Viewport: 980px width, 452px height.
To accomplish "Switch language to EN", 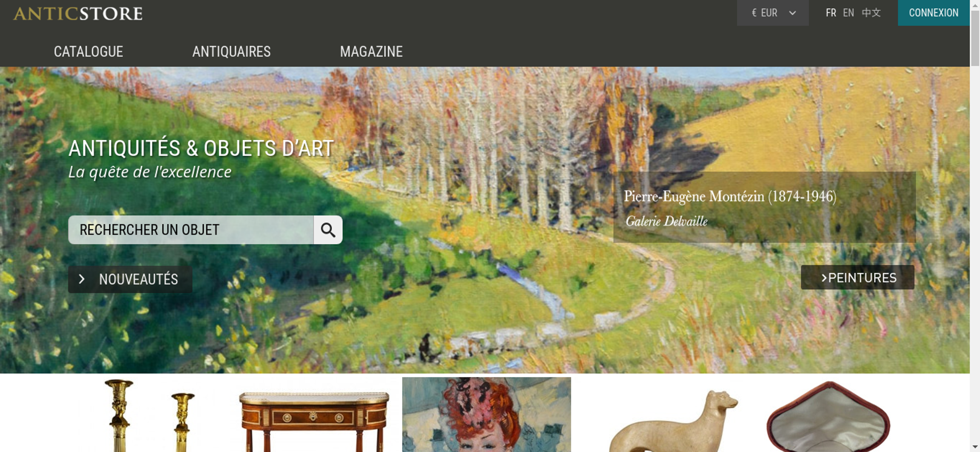I will (x=848, y=13).
